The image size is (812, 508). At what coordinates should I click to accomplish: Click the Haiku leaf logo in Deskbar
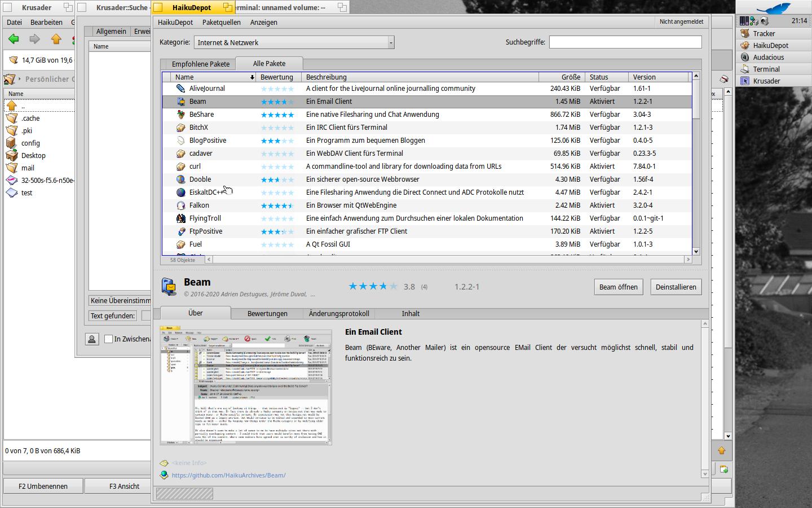[773, 8]
